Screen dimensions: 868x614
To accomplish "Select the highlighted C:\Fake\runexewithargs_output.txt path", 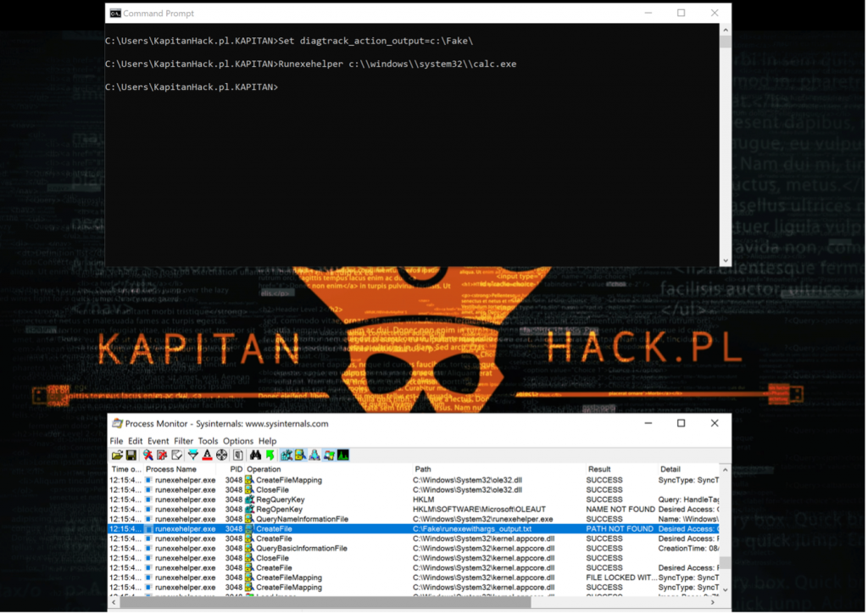I will click(471, 529).
